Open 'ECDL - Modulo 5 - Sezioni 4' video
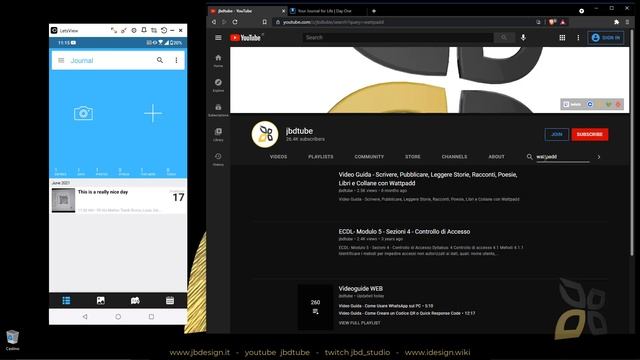This screenshot has width=640, height=360. 404,231
